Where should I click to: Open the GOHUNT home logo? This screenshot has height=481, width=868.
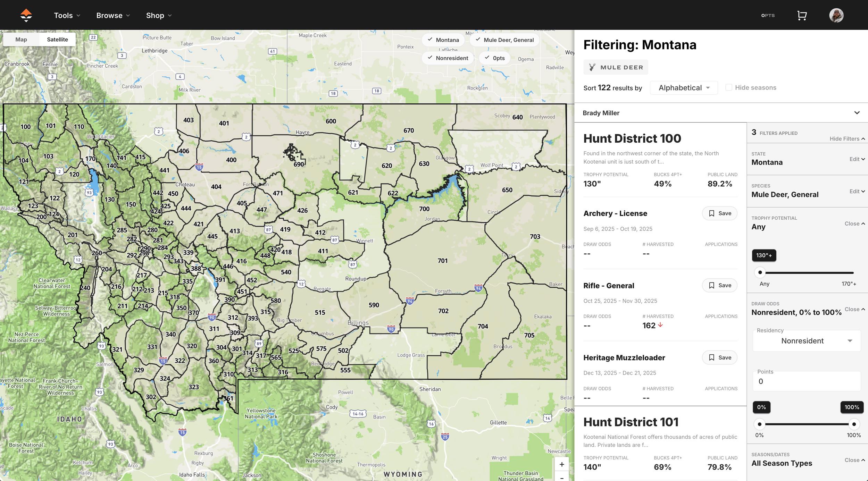tap(26, 15)
